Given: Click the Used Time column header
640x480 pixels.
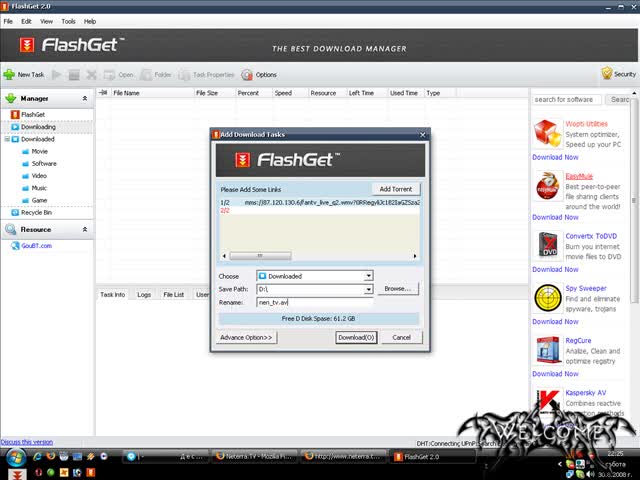Looking at the screenshot, I should coord(406,93).
